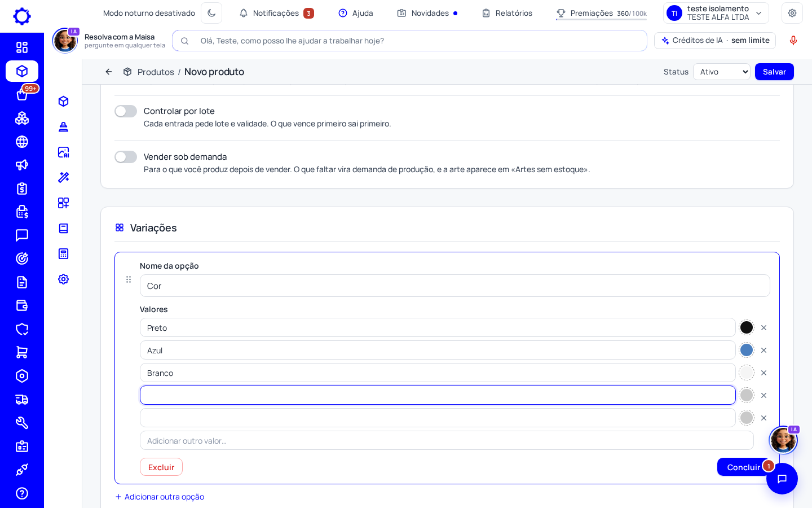Remove the Branco value
Image resolution: width=812 pixels, height=508 pixels.
764,373
